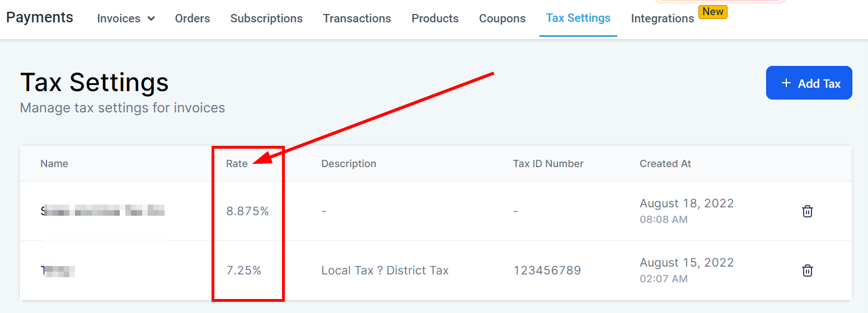
Task: Open the Products tab
Action: [x=435, y=18]
